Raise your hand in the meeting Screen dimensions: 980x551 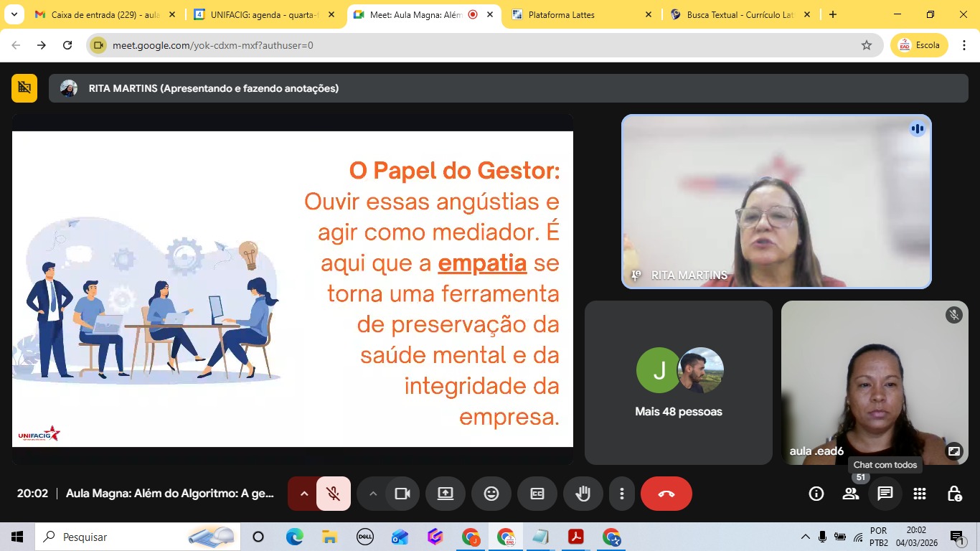(583, 494)
